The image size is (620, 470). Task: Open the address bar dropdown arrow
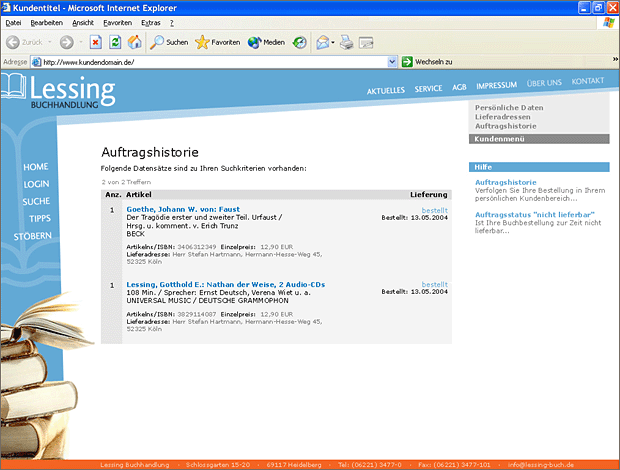(x=392, y=62)
